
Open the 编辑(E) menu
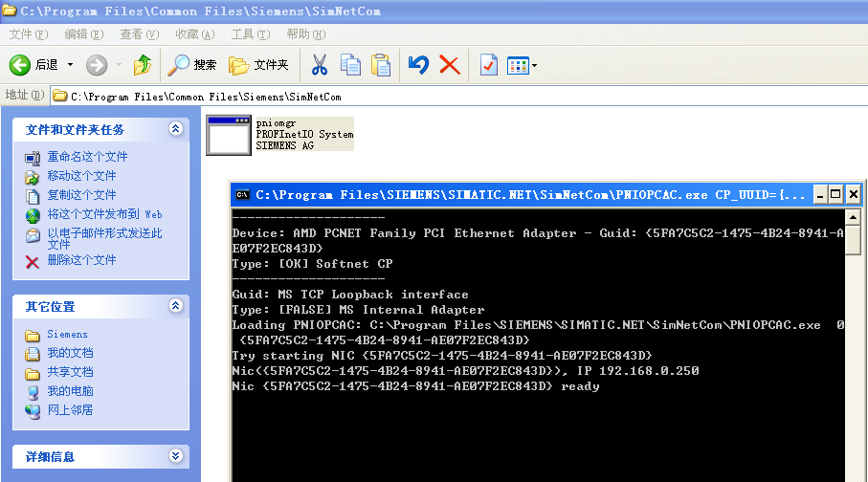coord(84,34)
